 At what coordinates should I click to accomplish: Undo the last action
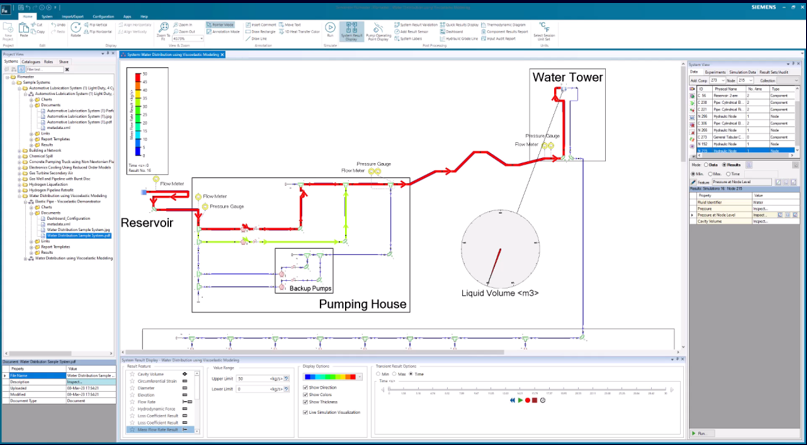click(x=58, y=25)
